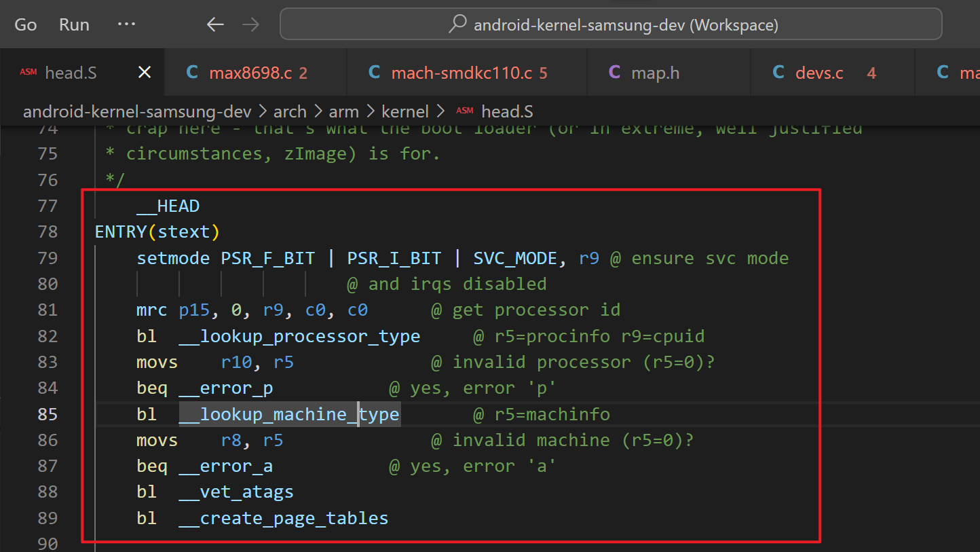
Task: Click comment '@ r5=machinfo'
Action: coord(542,414)
